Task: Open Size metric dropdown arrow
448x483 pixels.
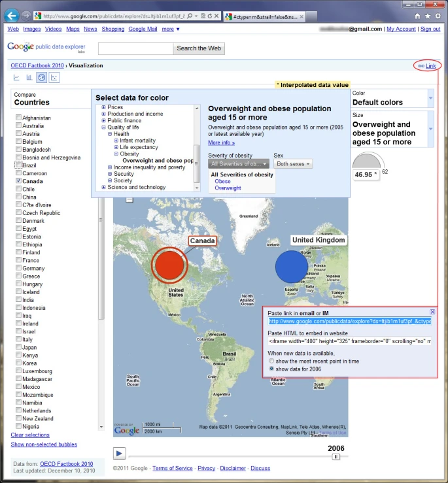Action: (x=431, y=129)
